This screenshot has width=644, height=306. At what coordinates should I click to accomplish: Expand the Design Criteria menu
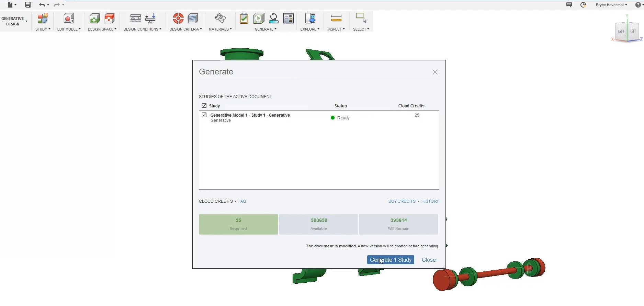click(185, 29)
